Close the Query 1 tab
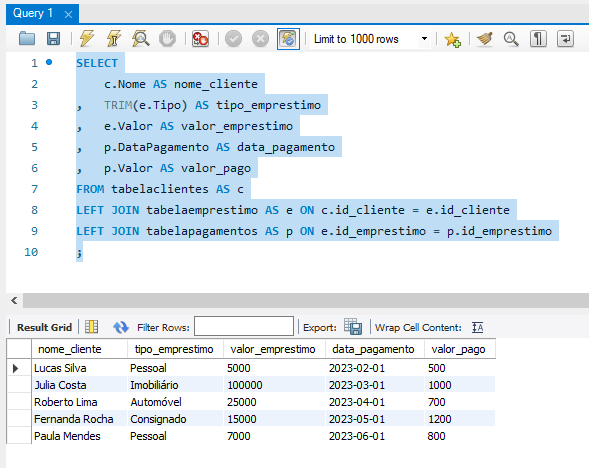 [x=68, y=15]
